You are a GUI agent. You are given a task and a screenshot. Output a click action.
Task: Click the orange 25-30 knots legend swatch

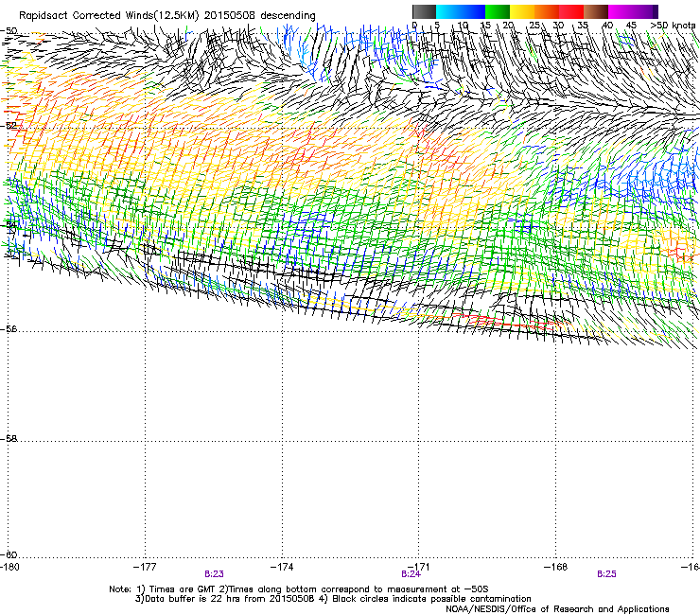tap(547, 11)
